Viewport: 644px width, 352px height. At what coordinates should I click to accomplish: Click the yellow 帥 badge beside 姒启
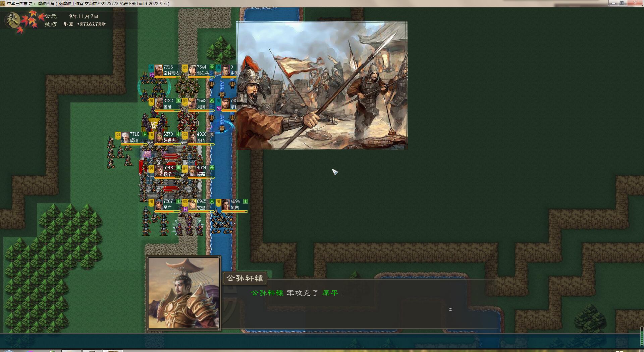point(218,203)
